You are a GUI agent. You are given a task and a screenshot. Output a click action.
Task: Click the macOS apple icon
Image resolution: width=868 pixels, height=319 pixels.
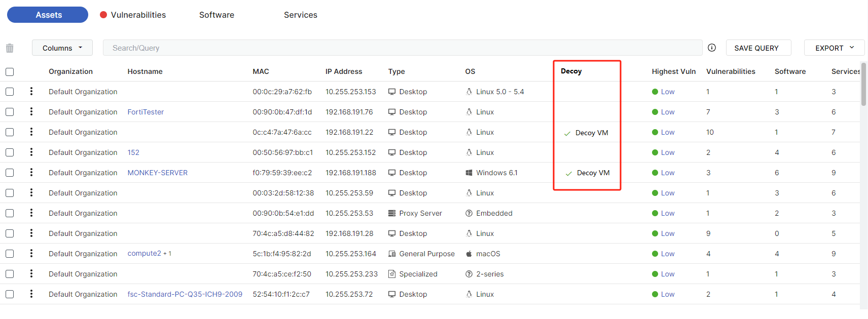point(469,254)
